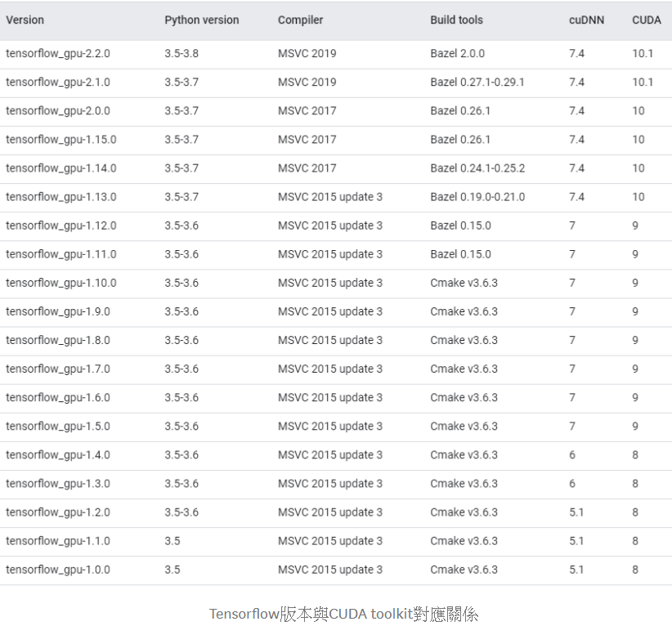Select tensorflow_gpu-1.7.0 version cell
The image size is (672, 626).
click(58, 369)
